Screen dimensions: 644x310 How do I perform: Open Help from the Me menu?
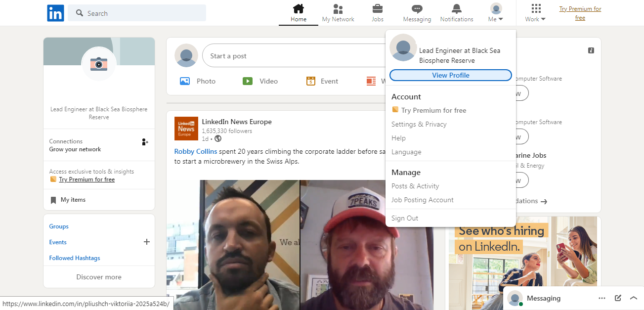tap(398, 138)
